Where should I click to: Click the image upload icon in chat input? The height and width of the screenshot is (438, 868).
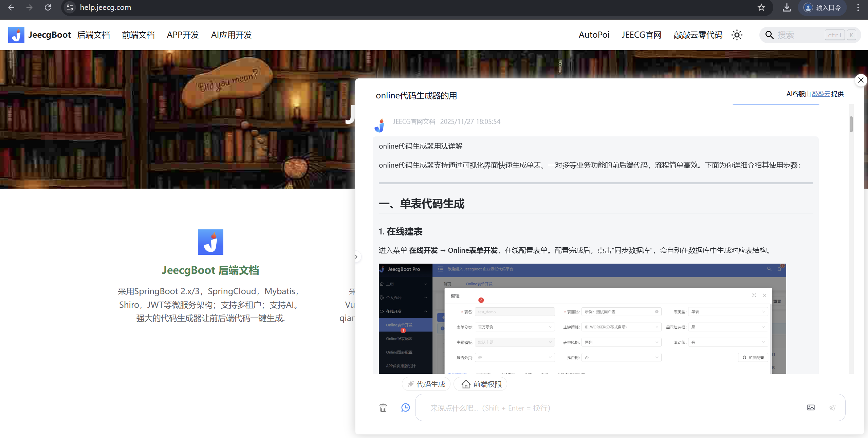point(811,407)
